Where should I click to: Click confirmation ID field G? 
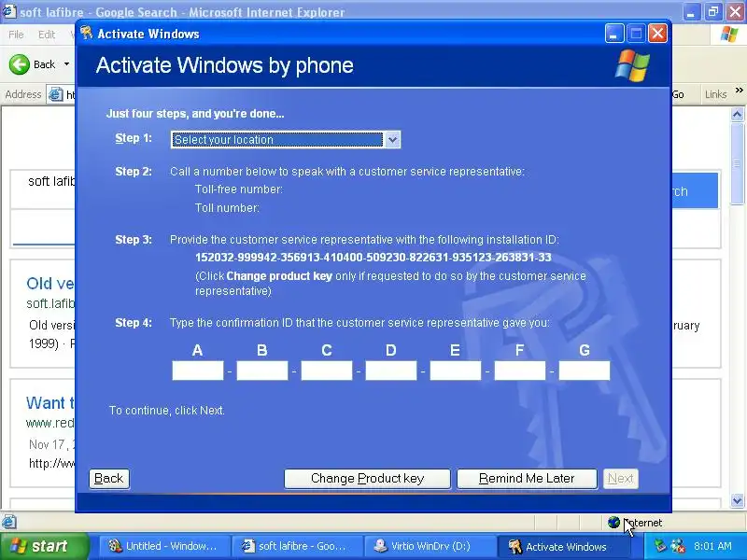click(585, 371)
